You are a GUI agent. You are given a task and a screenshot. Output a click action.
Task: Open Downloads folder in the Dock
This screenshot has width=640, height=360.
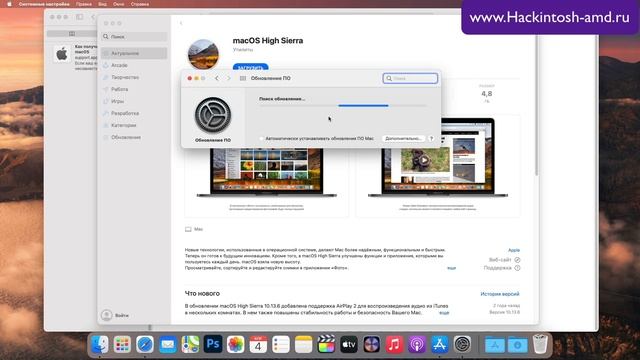click(x=517, y=345)
